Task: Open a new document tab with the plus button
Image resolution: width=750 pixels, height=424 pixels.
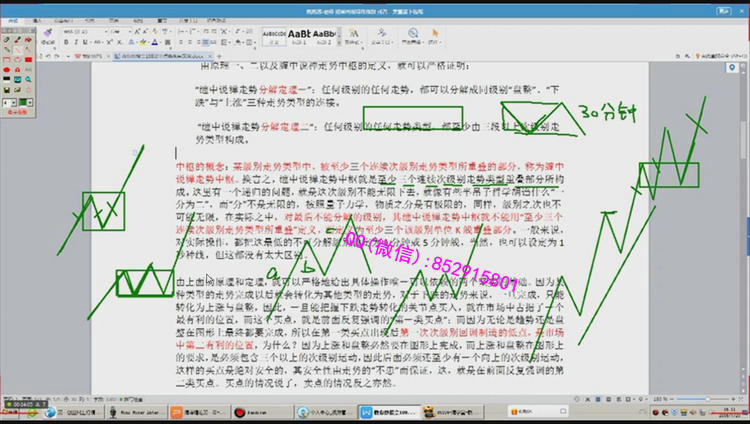Action: (217, 56)
